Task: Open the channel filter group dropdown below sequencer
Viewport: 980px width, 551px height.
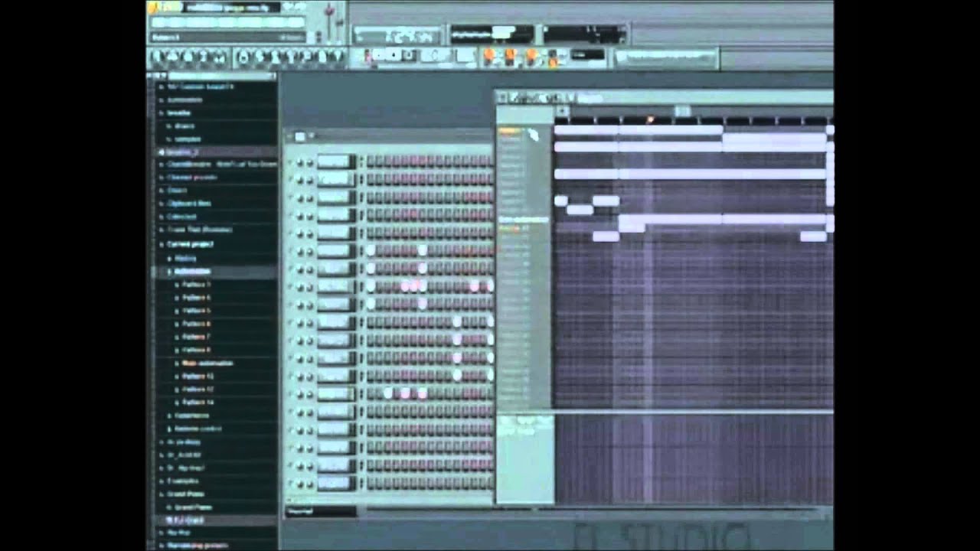Action: [321, 510]
